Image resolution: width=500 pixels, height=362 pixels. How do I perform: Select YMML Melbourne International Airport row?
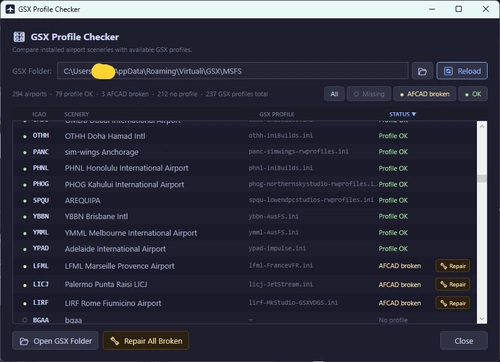pyautogui.click(x=245, y=233)
